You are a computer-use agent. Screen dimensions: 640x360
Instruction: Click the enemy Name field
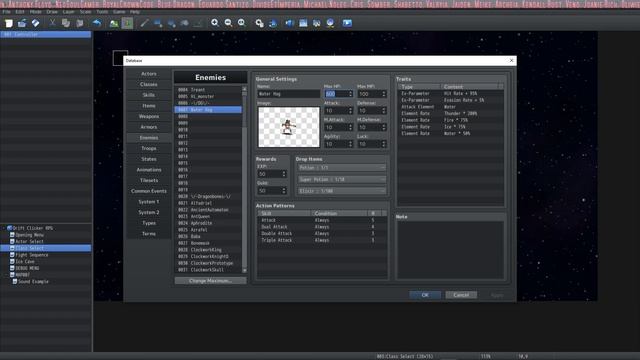[288, 94]
